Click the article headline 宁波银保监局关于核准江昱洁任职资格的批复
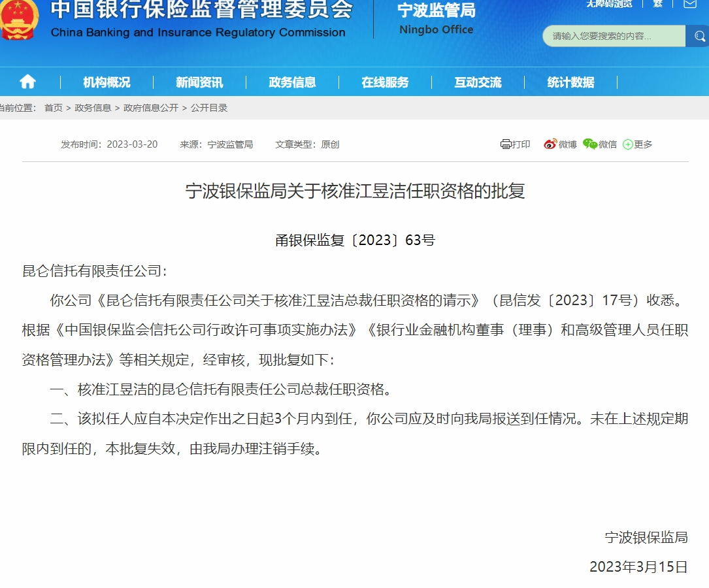 point(355,191)
